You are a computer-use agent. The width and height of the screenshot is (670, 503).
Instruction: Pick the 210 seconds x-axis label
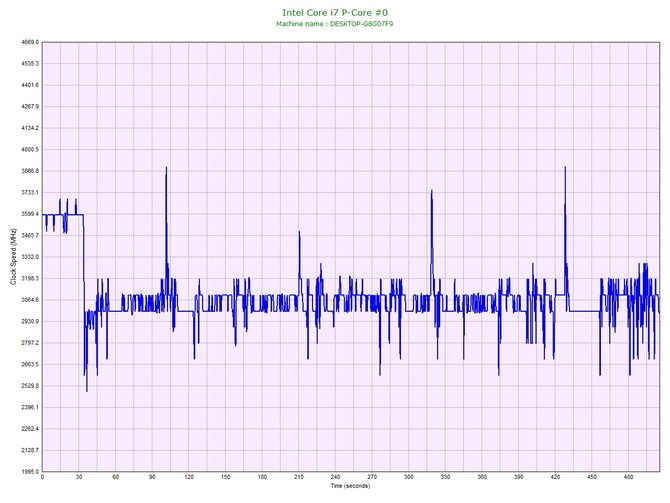299,477
